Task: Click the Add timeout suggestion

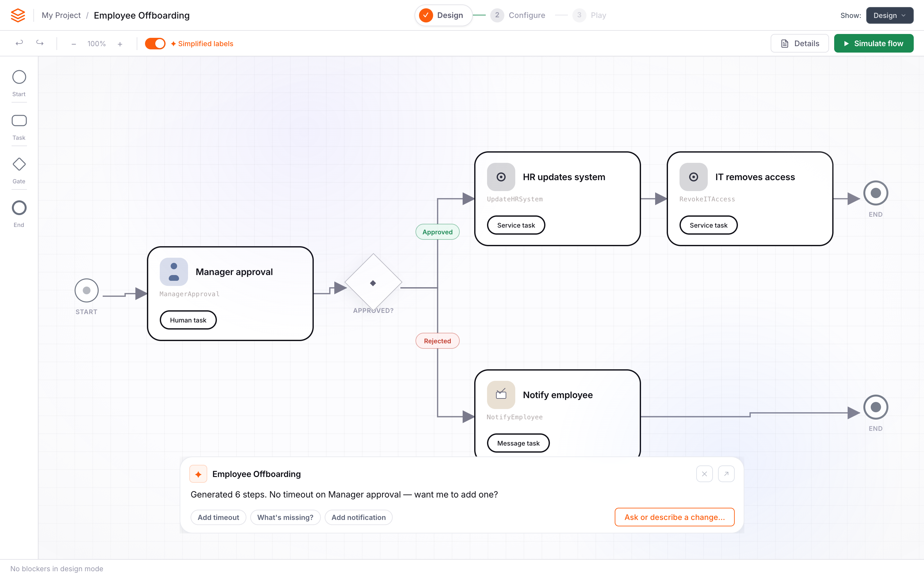Action: pos(218,517)
